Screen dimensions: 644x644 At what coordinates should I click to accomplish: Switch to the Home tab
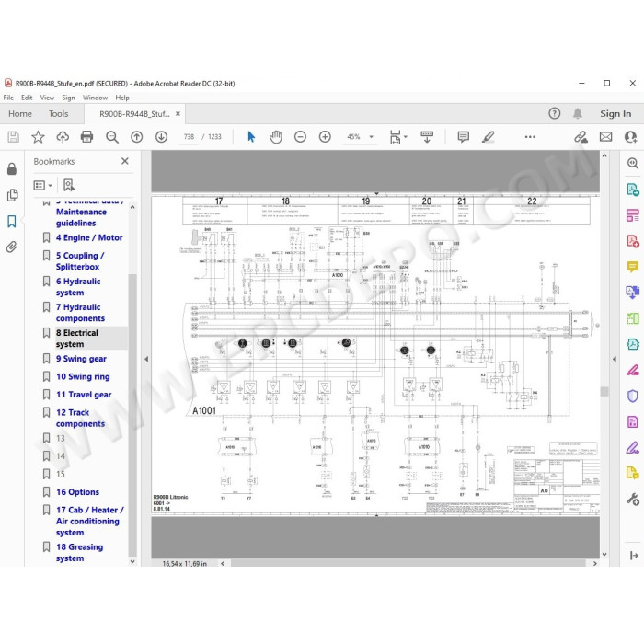click(x=19, y=114)
